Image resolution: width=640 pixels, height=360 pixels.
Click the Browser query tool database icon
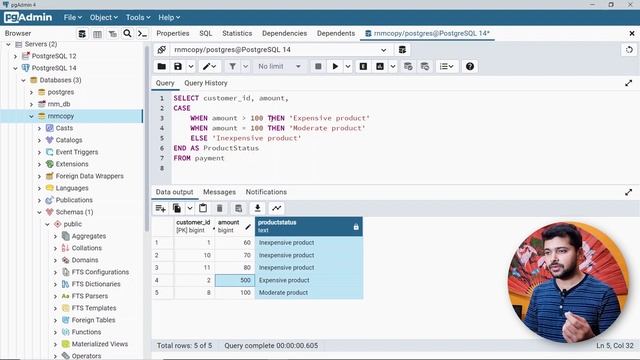[82, 33]
